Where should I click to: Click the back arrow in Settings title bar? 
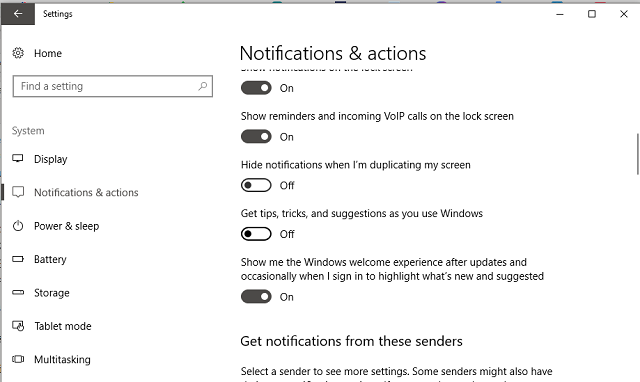click(18, 14)
